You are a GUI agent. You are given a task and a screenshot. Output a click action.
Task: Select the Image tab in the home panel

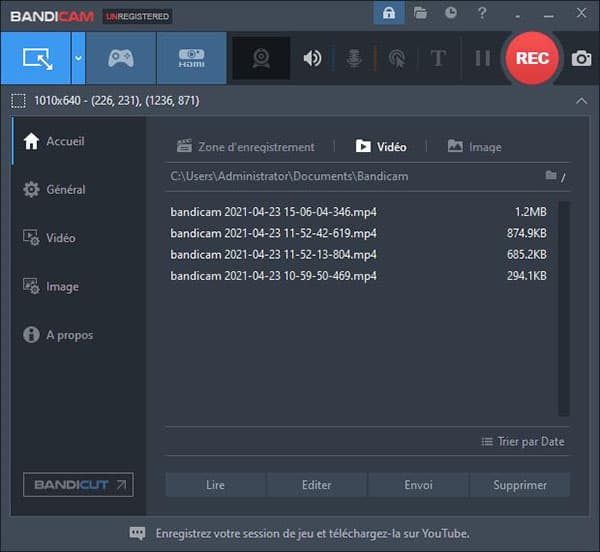474,147
